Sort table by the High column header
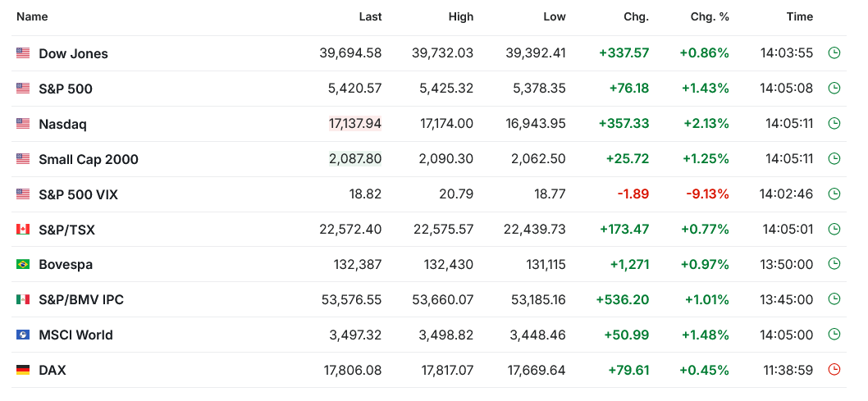 pos(461,16)
